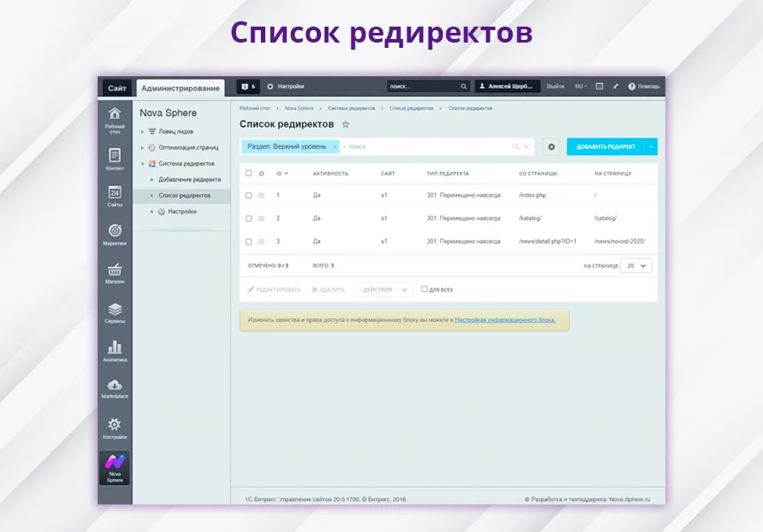Open the Магазин basket icon
763x532 pixels.
114,273
